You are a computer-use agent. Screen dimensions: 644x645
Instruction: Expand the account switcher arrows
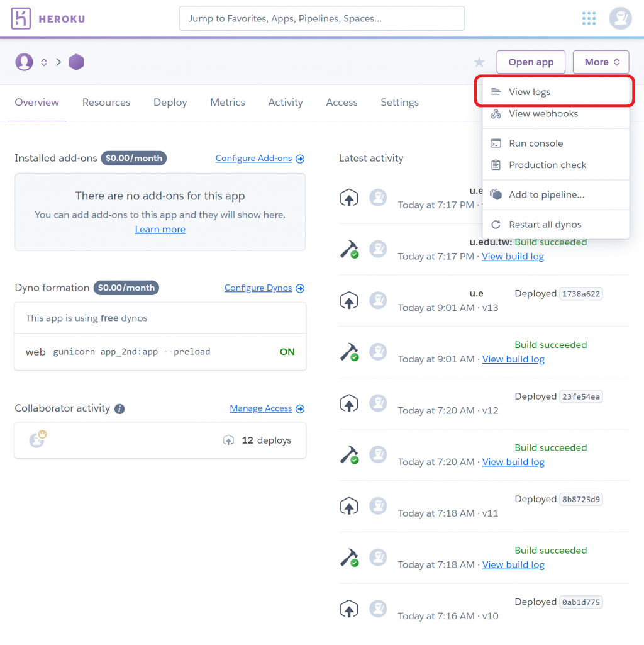point(44,62)
